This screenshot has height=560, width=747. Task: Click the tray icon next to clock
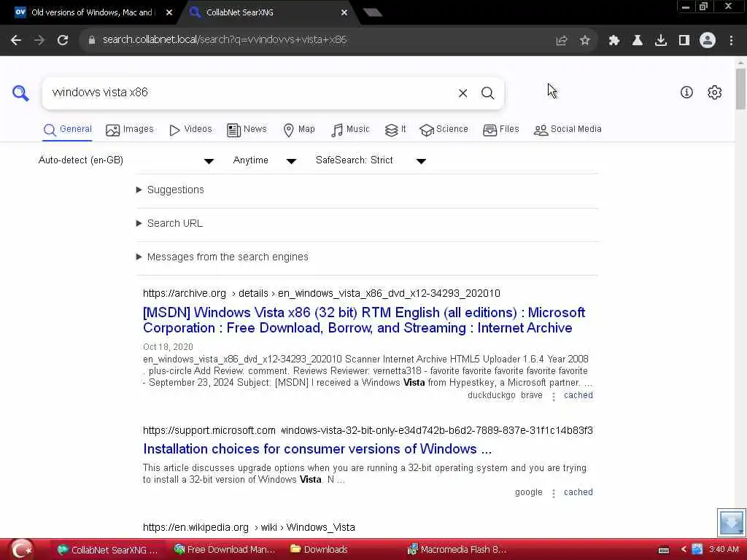tap(697, 549)
